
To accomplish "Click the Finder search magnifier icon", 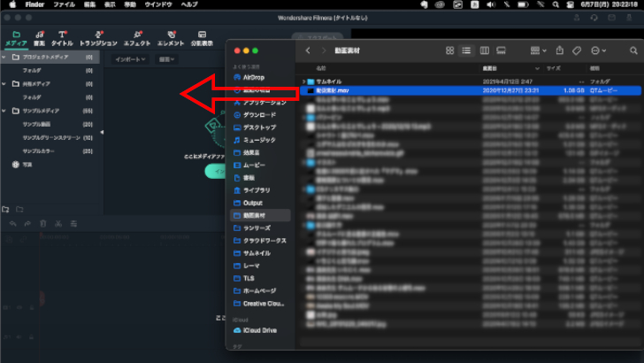I will pyautogui.click(x=633, y=50).
